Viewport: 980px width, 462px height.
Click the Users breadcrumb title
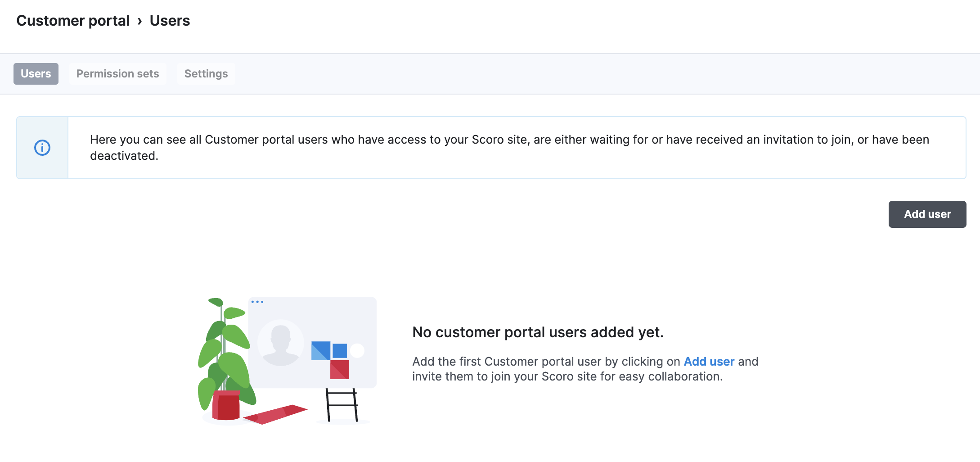pos(170,21)
